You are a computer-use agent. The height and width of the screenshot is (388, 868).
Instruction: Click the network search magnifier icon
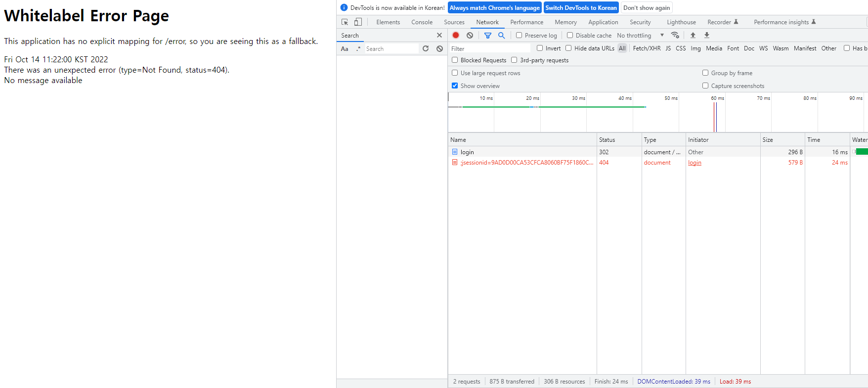pyautogui.click(x=501, y=35)
